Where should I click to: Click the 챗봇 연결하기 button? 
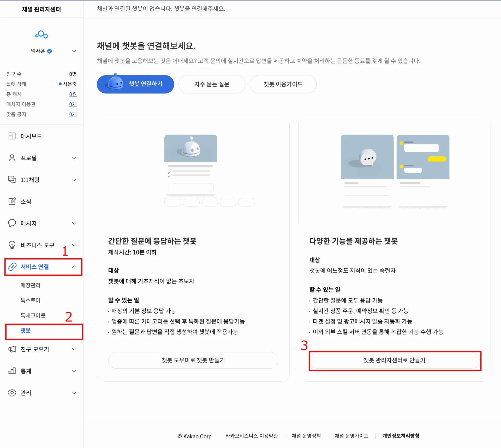[x=135, y=84]
